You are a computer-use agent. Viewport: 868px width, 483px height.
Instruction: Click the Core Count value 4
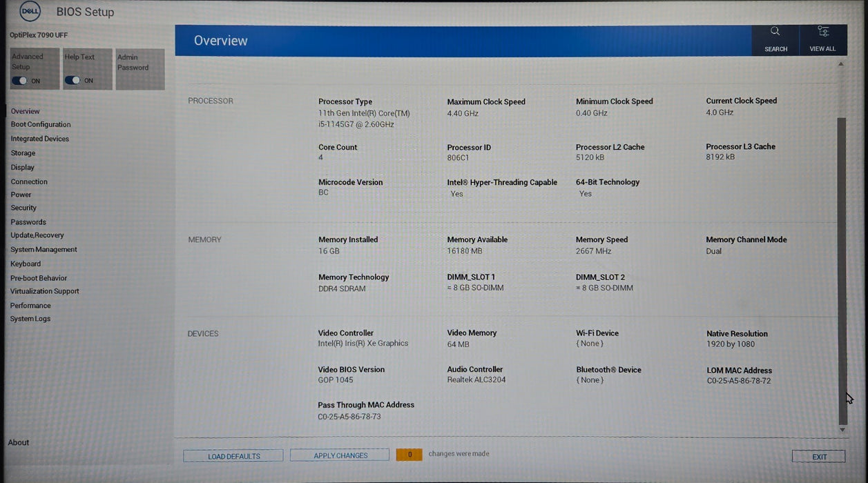[x=320, y=158]
